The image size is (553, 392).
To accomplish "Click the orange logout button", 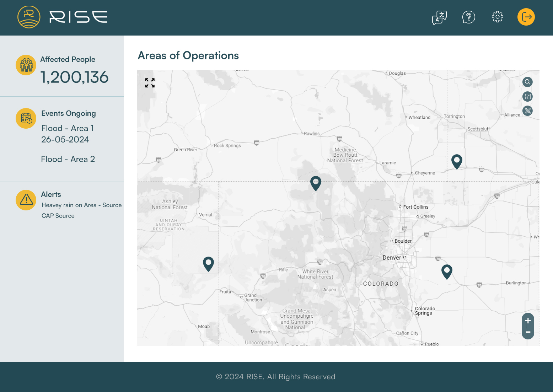I will coord(526,17).
